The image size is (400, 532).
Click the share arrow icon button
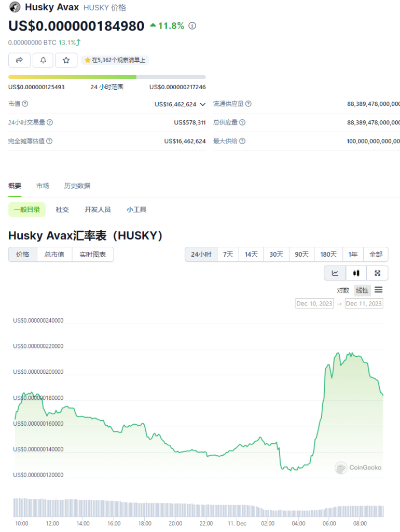tap(19, 60)
